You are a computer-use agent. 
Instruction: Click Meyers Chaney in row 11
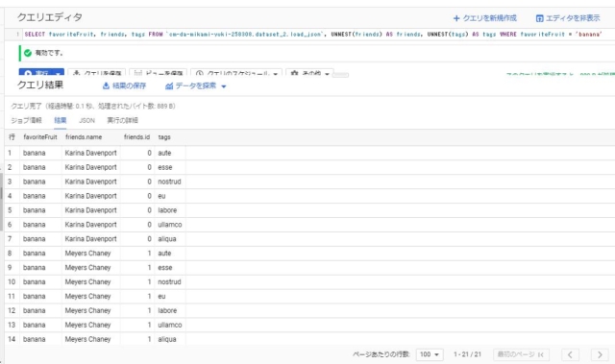coord(87,296)
